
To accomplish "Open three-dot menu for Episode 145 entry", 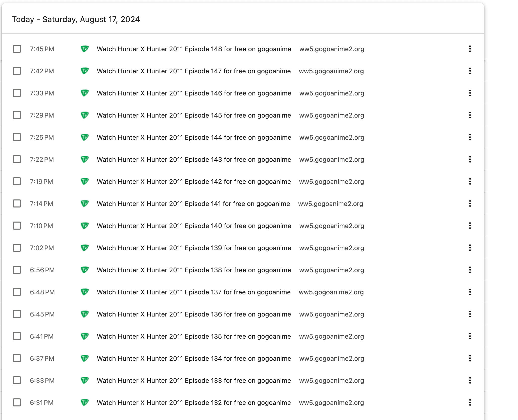I will 470,115.
